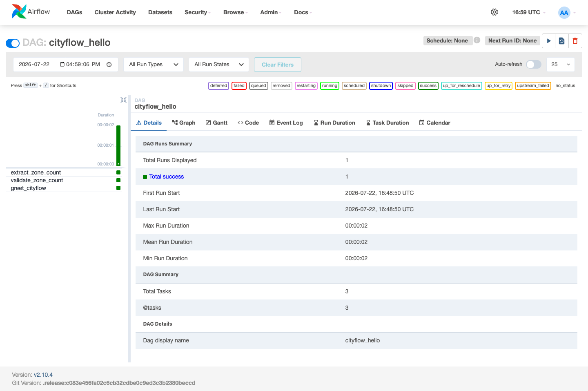Screen dimensions: 588x391
Task: Enable the Auto-refresh switch
Action: pos(534,64)
